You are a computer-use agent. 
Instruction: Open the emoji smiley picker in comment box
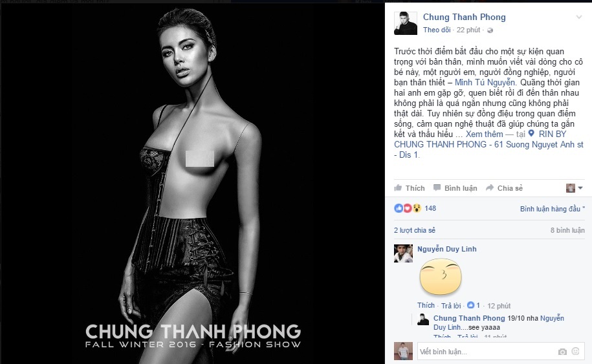[x=575, y=351]
